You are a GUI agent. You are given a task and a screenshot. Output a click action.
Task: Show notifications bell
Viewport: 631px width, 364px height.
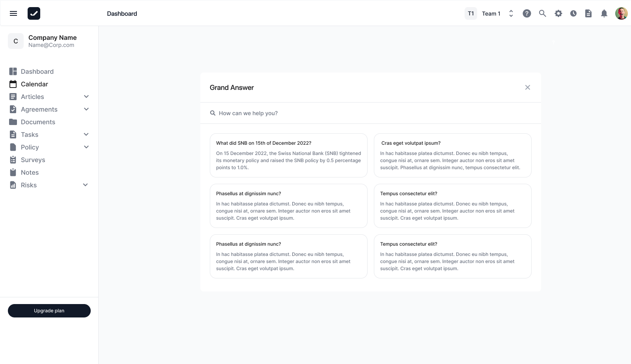click(x=604, y=13)
